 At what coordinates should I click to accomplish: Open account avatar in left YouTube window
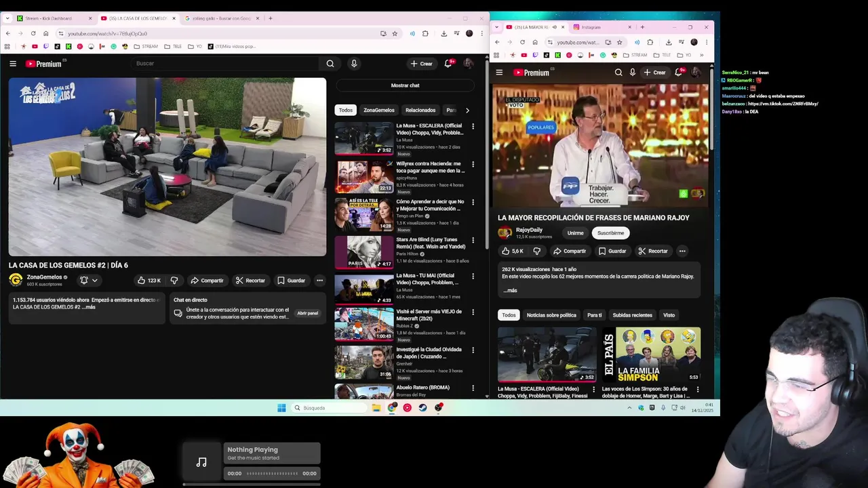(x=469, y=64)
